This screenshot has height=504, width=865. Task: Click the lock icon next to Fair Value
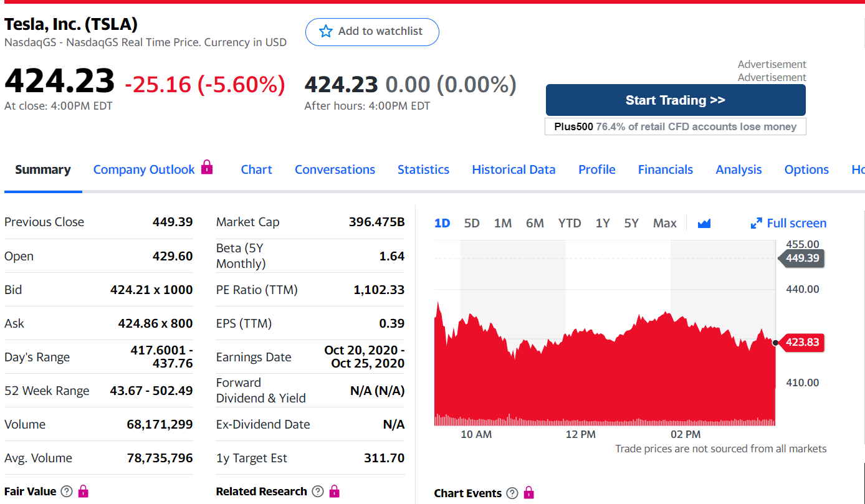[x=83, y=492]
